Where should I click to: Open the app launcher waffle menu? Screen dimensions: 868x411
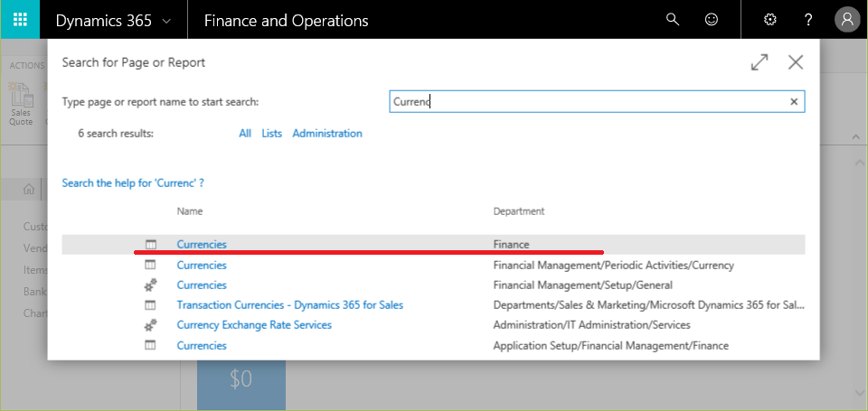point(20,19)
